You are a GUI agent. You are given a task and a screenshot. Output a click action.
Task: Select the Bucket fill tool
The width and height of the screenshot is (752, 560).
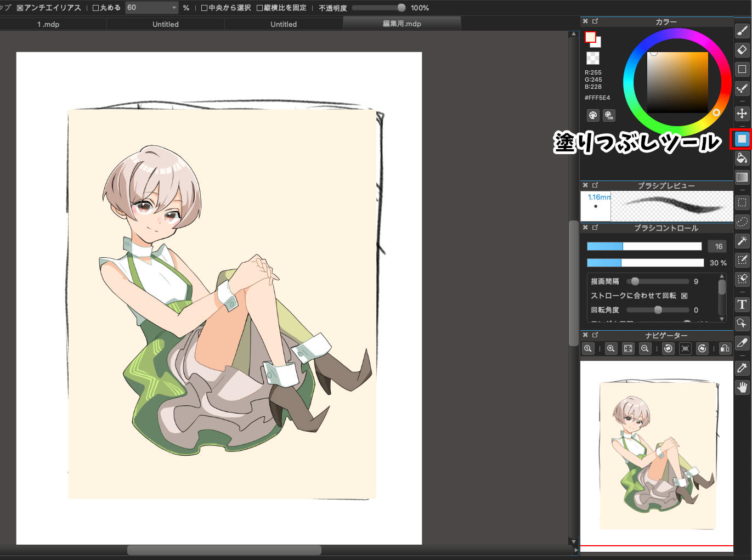[x=742, y=159]
